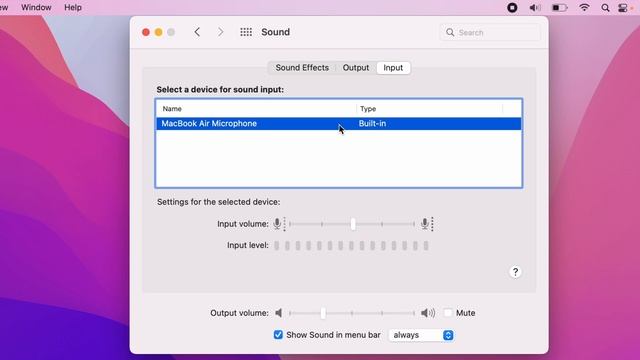Image resolution: width=640 pixels, height=360 pixels.
Task: Click the screen recording stop icon in menu bar
Action: 512,8
